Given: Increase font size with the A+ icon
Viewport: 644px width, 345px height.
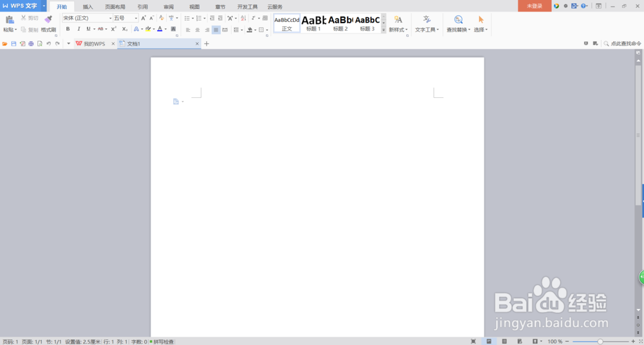Looking at the screenshot, I should (x=144, y=18).
